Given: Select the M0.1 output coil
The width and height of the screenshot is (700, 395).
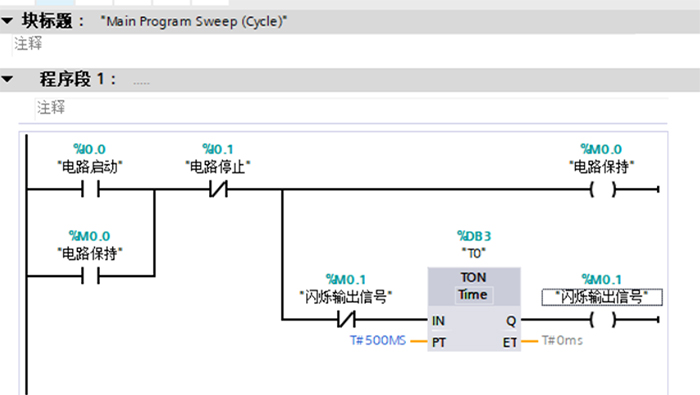Looking at the screenshot, I should (x=603, y=320).
